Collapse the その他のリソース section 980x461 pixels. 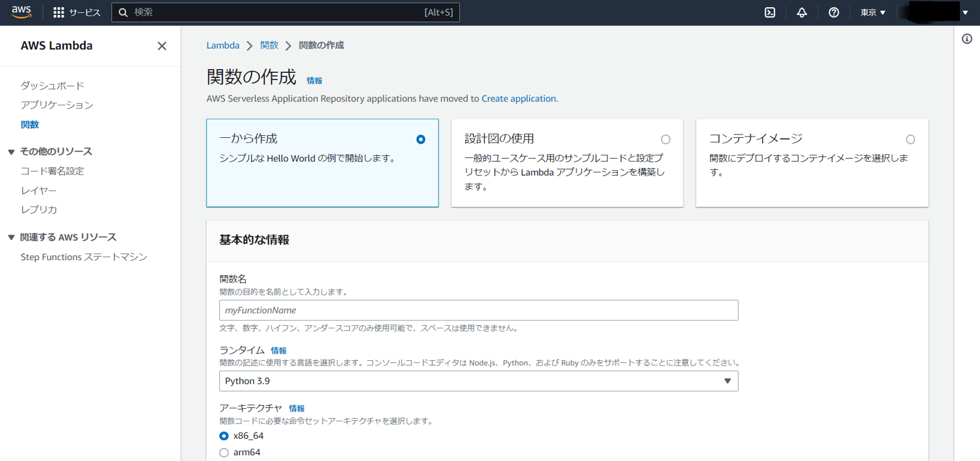point(11,152)
